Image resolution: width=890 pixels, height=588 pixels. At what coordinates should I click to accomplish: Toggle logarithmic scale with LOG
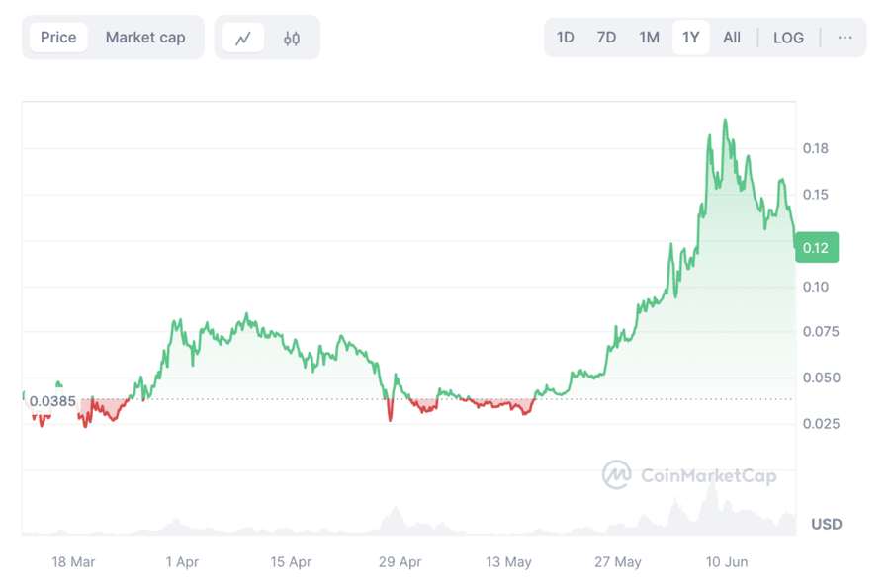point(788,37)
